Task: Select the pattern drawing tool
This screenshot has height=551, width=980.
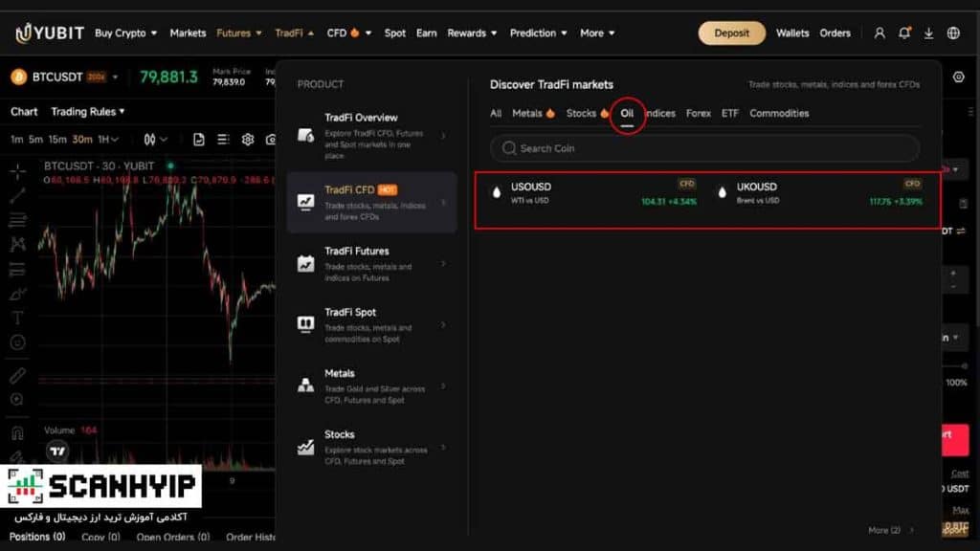Action: tap(17, 244)
